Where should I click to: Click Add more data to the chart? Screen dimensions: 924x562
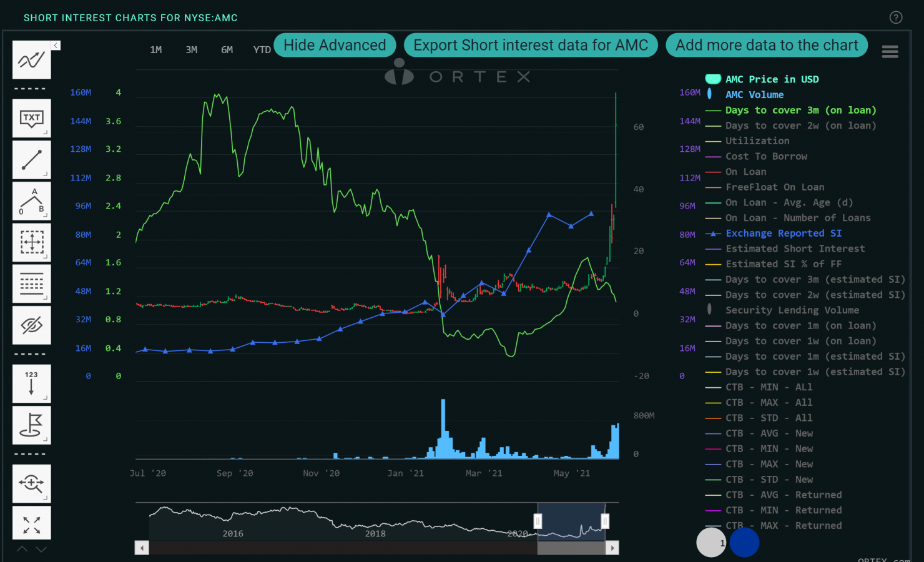767,45
